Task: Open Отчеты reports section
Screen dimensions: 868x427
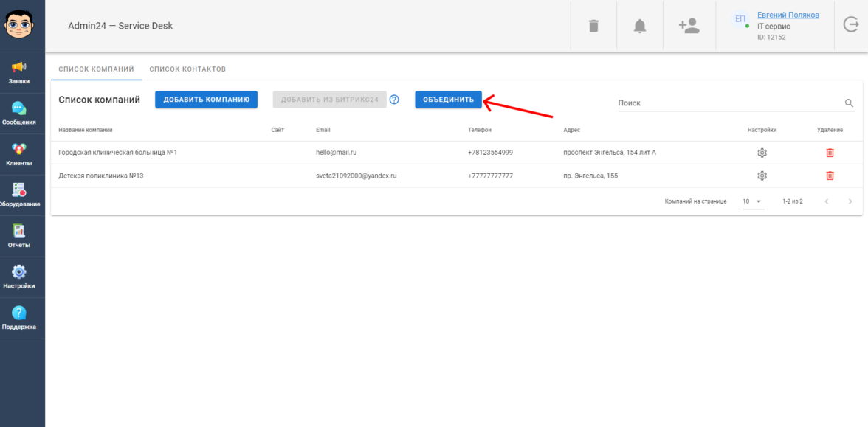Action: tap(19, 236)
